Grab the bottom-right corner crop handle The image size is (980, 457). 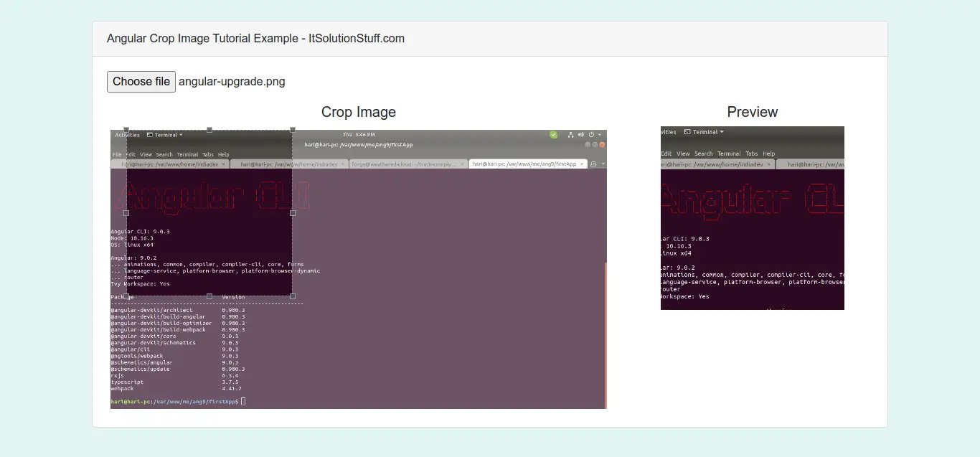(x=293, y=296)
